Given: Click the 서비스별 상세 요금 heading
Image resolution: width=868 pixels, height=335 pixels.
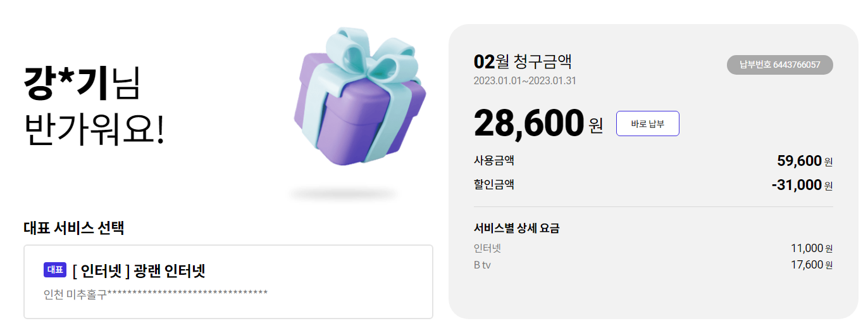Looking at the screenshot, I should [x=516, y=229].
